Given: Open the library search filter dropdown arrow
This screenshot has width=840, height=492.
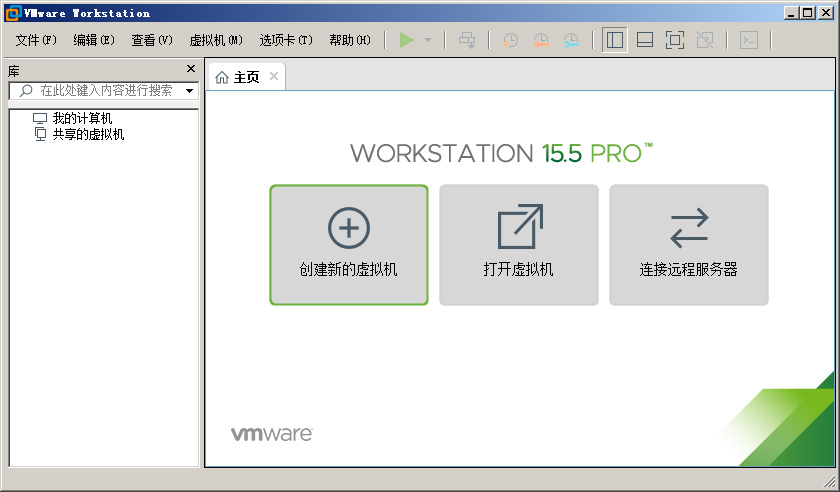Looking at the screenshot, I should [189, 91].
